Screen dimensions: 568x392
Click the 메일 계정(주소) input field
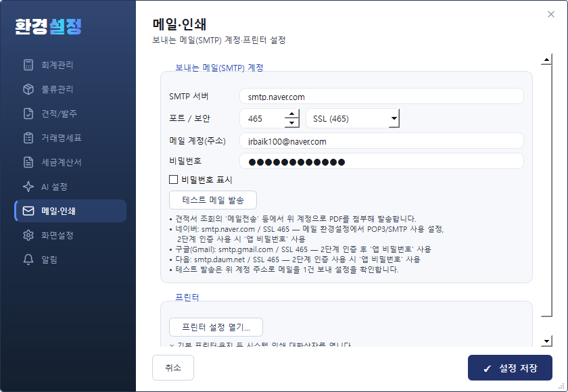[x=381, y=141]
